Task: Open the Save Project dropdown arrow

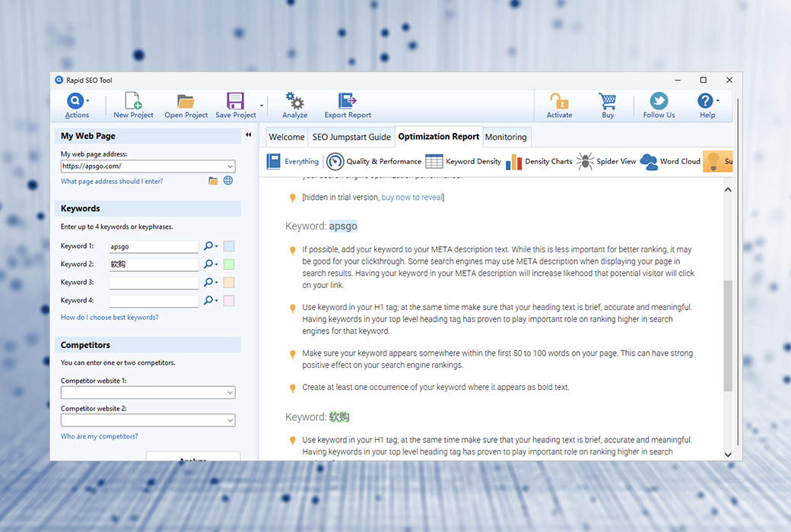Action: coord(262,106)
